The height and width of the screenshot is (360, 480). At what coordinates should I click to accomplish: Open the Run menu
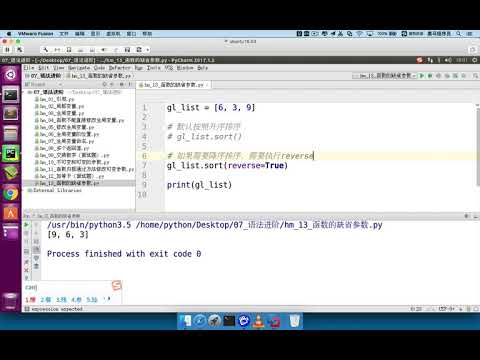pyautogui.click(x=139, y=68)
